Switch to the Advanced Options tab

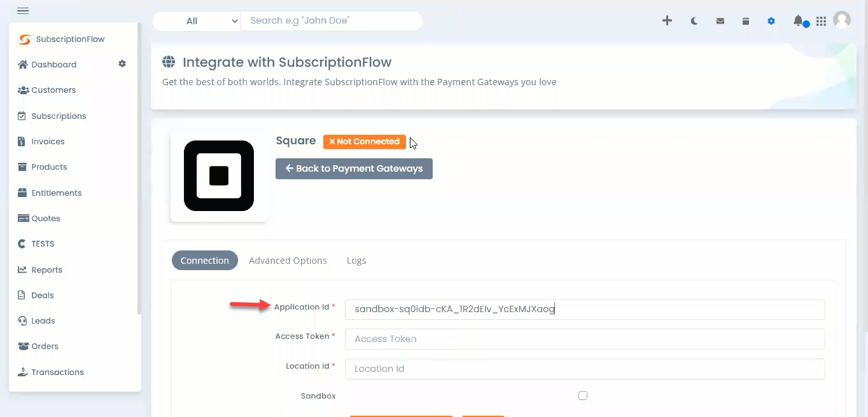pyautogui.click(x=288, y=261)
